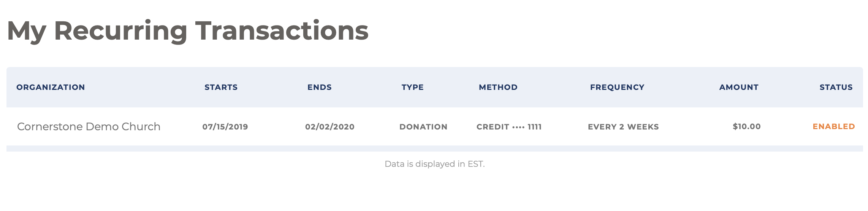
Task: Click the Credit 1111 payment method
Action: click(509, 127)
